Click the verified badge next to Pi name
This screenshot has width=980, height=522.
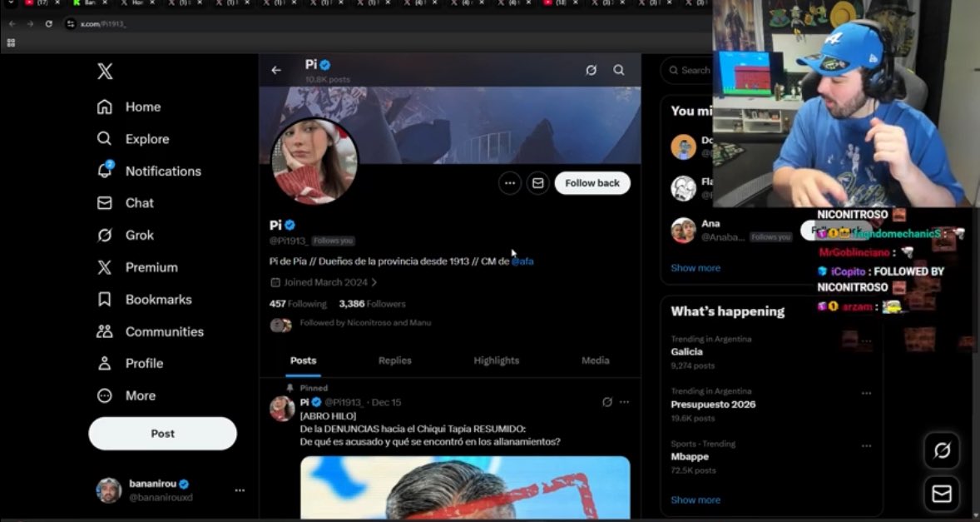290,225
